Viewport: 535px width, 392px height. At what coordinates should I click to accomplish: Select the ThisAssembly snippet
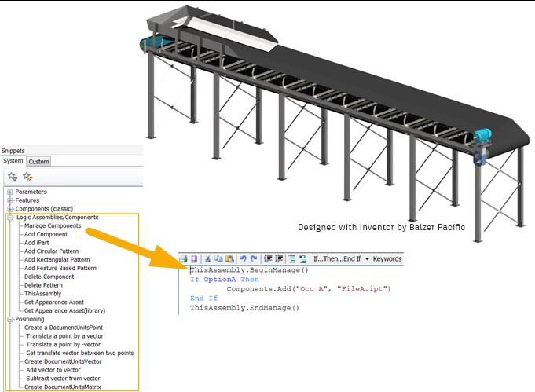(42, 294)
